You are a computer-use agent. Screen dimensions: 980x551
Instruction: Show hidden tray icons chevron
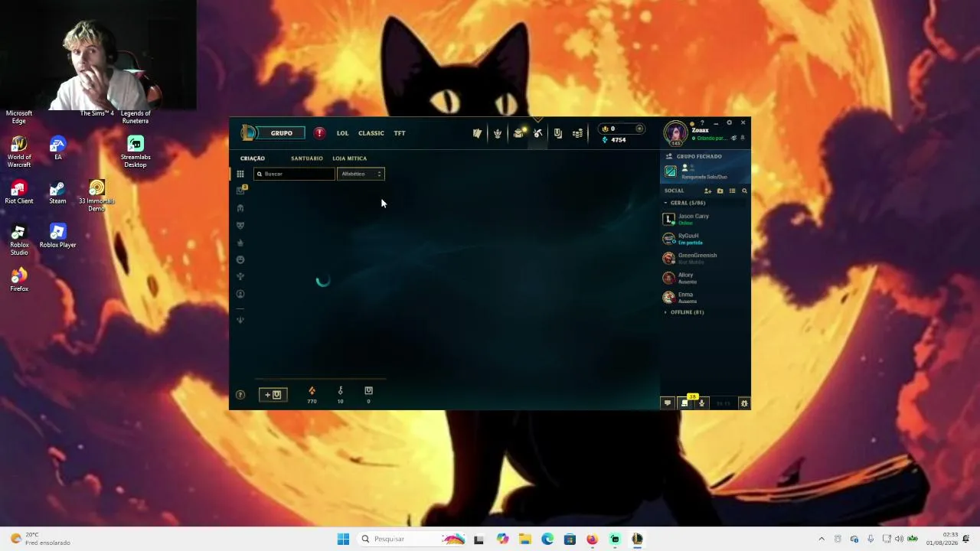822,539
